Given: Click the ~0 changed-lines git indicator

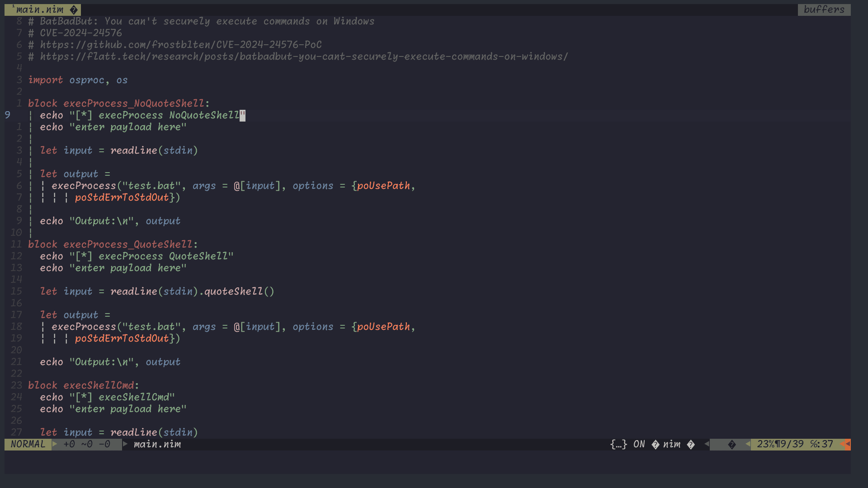Looking at the screenshot, I should [87, 444].
